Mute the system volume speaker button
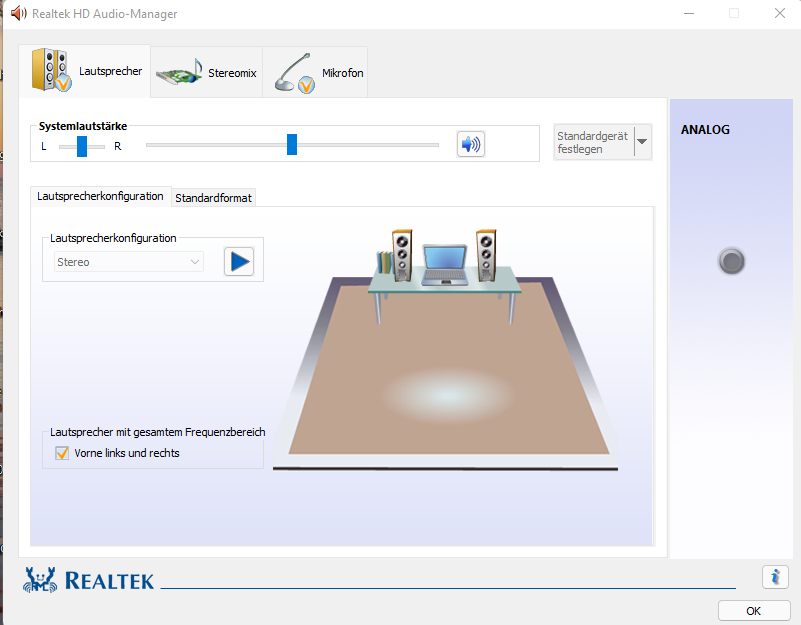Image resolution: width=801 pixels, height=625 pixels. [x=470, y=145]
